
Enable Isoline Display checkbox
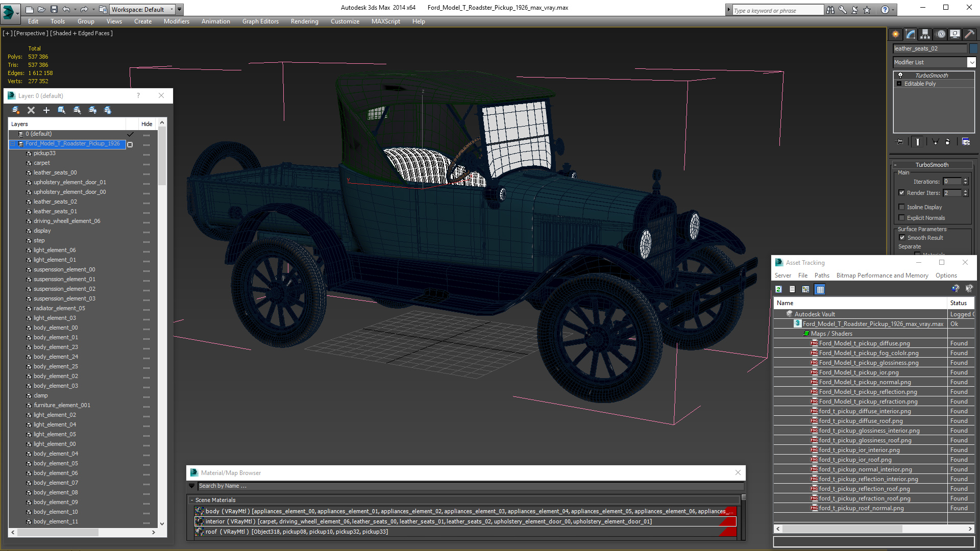coord(902,207)
